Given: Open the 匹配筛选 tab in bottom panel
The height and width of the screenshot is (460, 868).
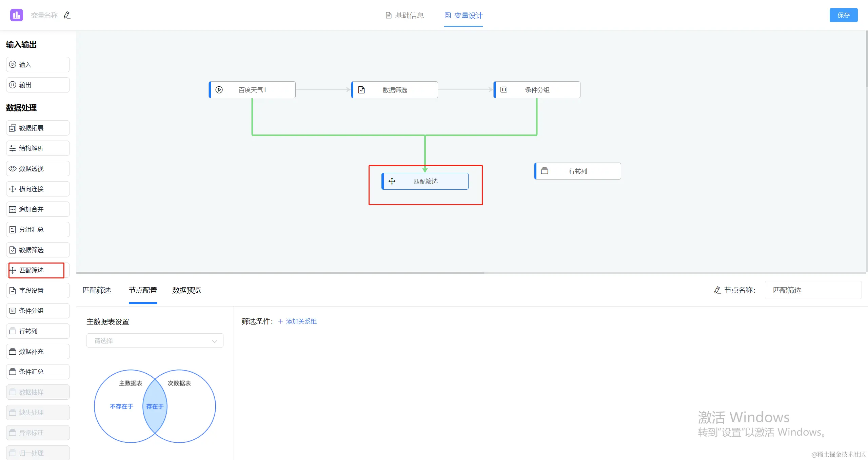Looking at the screenshot, I should (97, 290).
